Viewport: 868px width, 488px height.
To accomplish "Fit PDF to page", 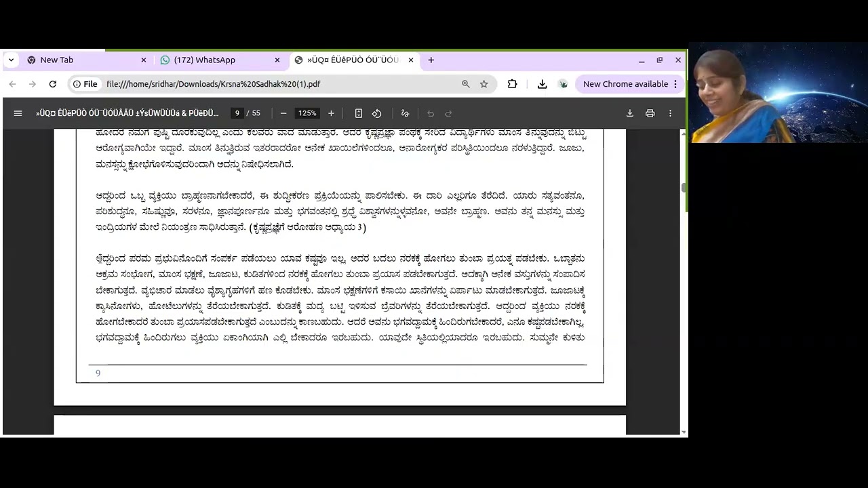I will 359,113.
